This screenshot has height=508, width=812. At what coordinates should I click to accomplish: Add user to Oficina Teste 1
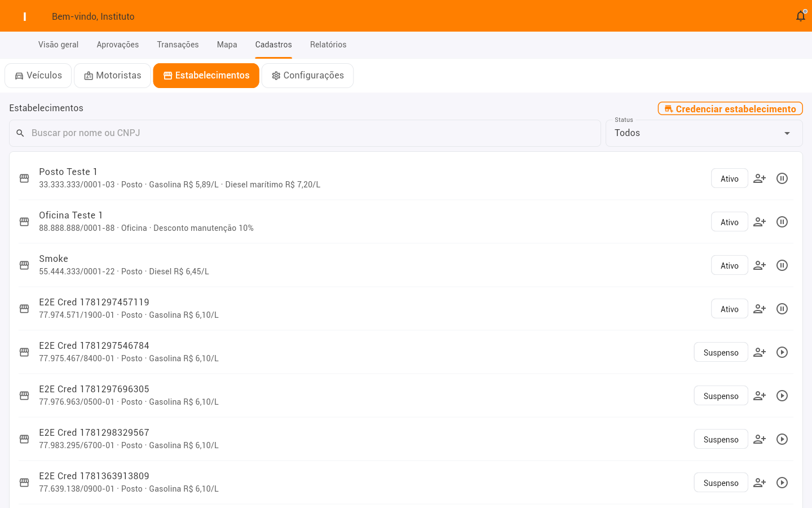pyautogui.click(x=760, y=222)
